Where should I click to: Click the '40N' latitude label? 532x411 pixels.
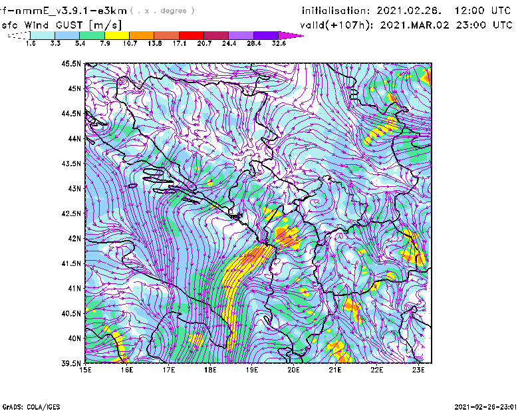coord(74,339)
